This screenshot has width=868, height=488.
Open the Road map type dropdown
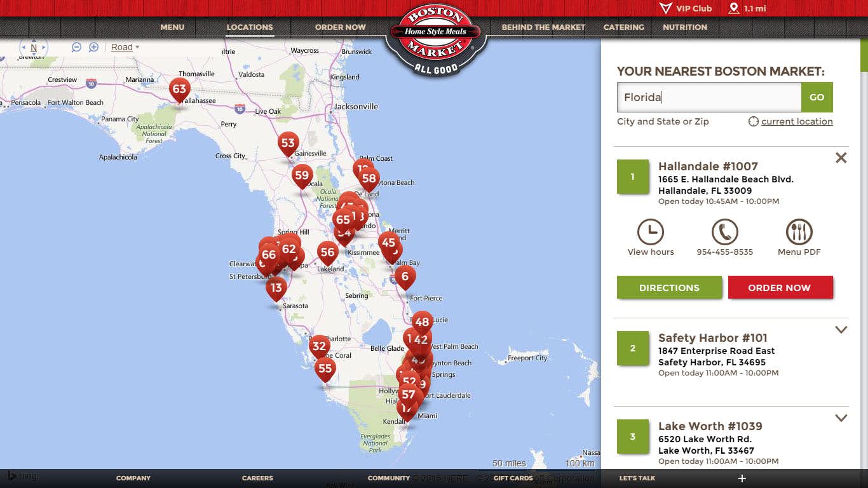pyautogui.click(x=125, y=47)
